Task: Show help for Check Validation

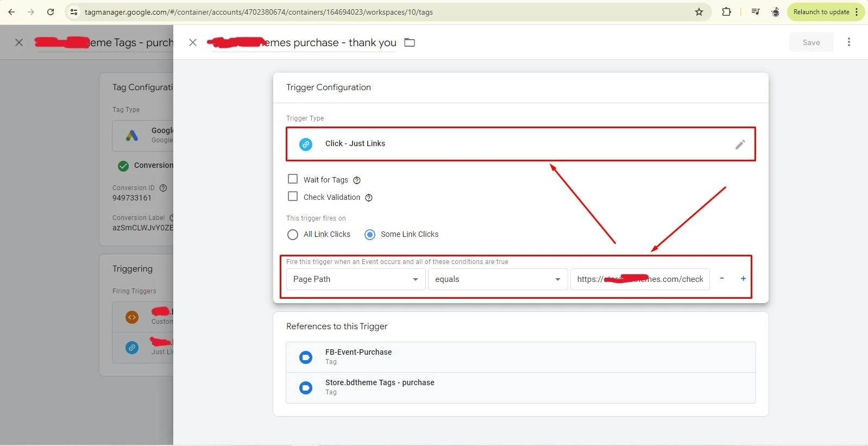Action: [369, 198]
